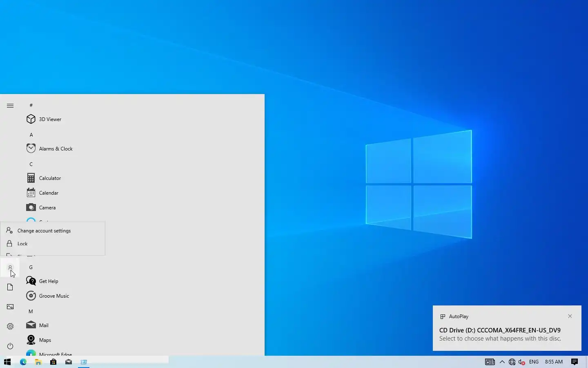Image resolution: width=588 pixels, height=368 pixels.
Task: Click the Windows Start button on taskbar
Action: pos(7,362)
